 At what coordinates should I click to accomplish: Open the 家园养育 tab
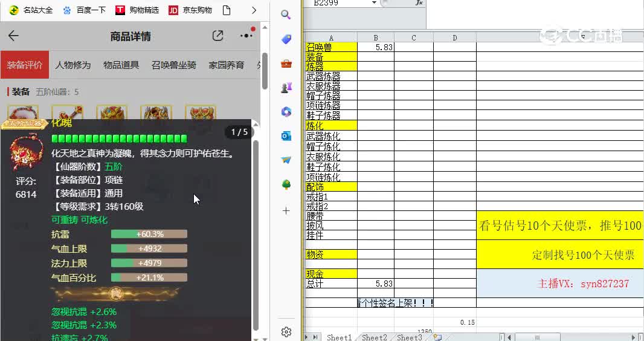coord(227,65)
